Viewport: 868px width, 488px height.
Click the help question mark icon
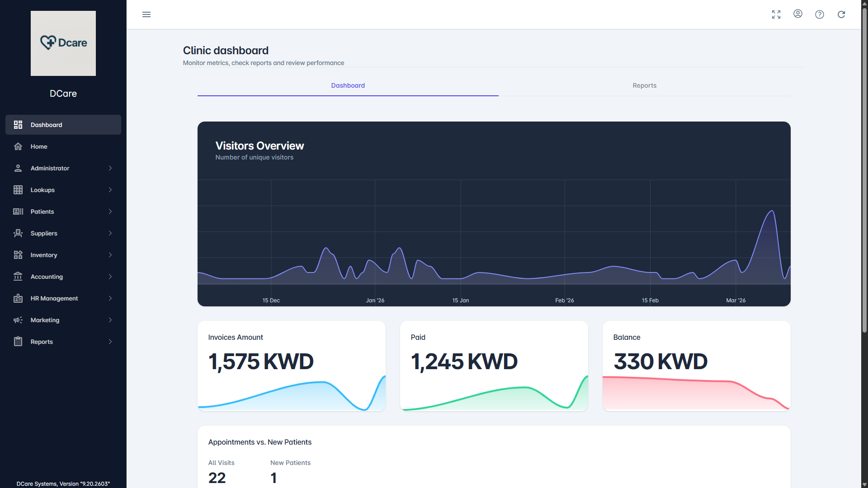pos(820,14)
